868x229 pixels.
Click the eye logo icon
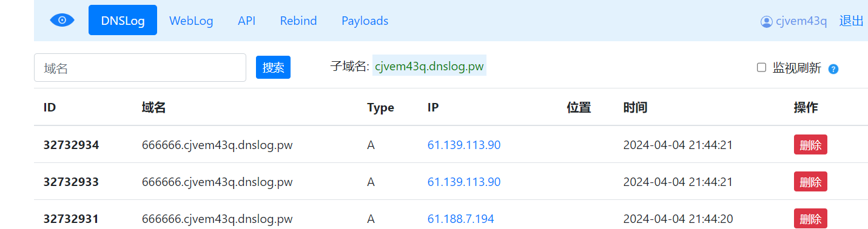click(62, 20)
